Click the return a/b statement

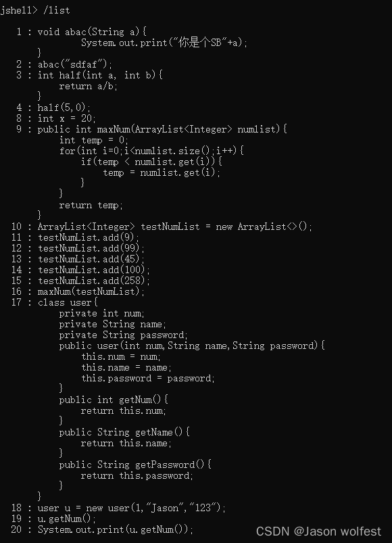click(89, 87)
